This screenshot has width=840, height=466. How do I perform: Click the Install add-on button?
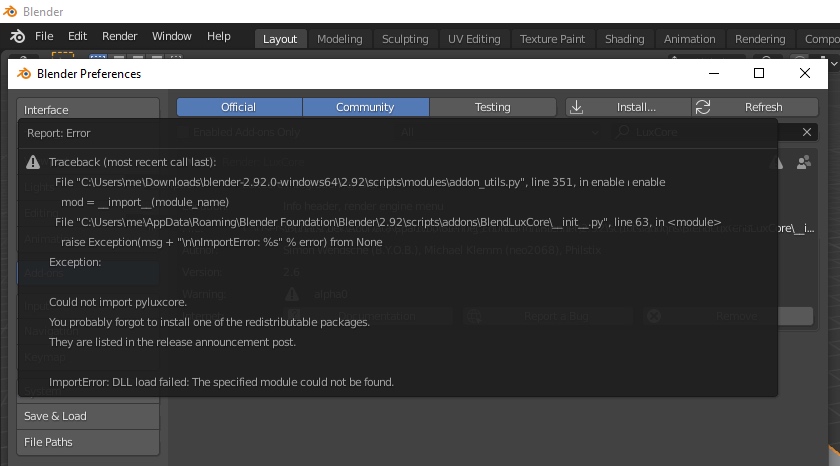coord(628,107)
